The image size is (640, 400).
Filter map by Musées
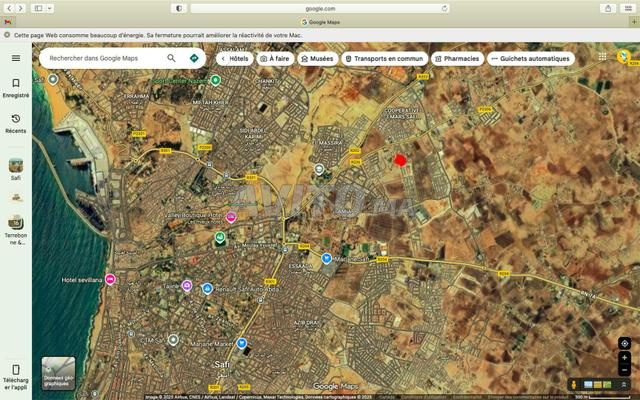[316, 59]
